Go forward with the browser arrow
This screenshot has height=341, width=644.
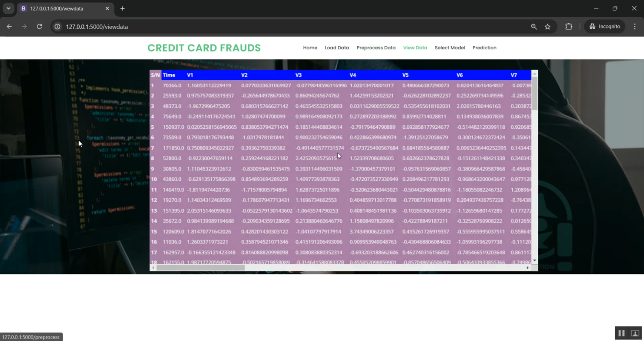pyautogui.click(x=24, y=27)
